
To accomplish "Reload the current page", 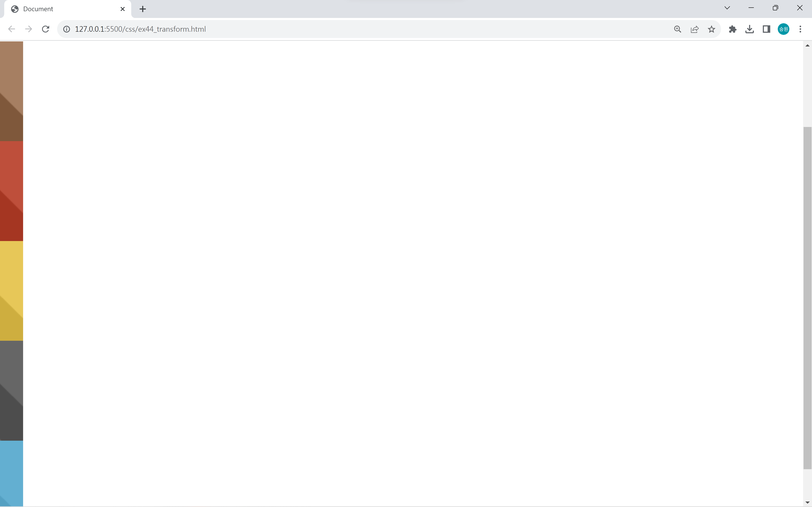I will pos(46,29).
